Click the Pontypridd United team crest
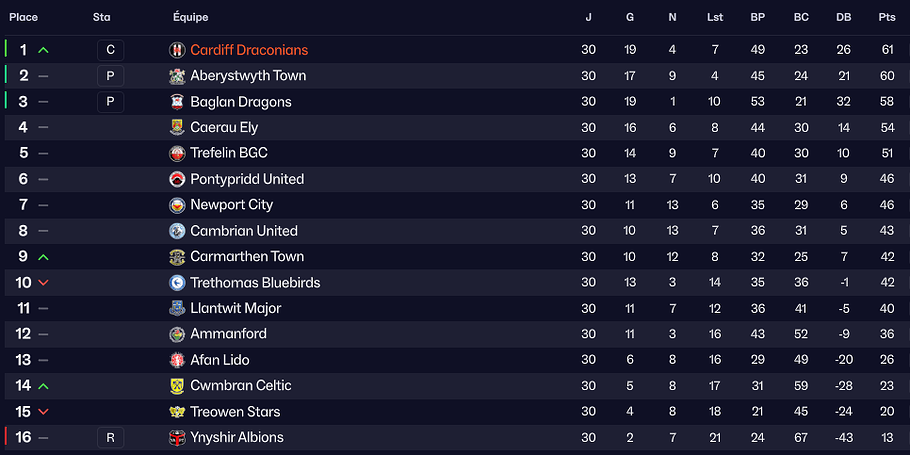 click(177, 179)
